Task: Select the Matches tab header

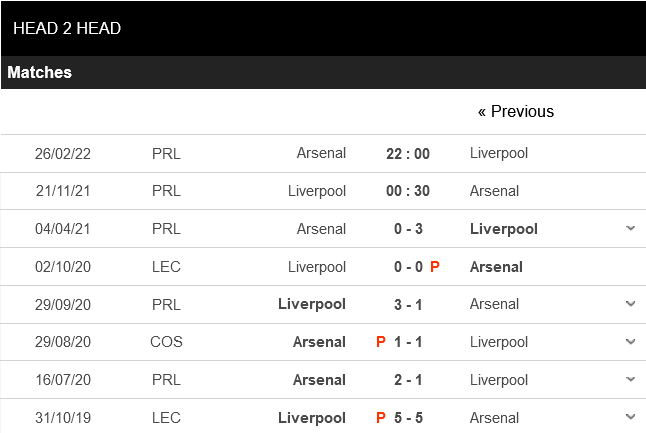Action: [40, 72]
